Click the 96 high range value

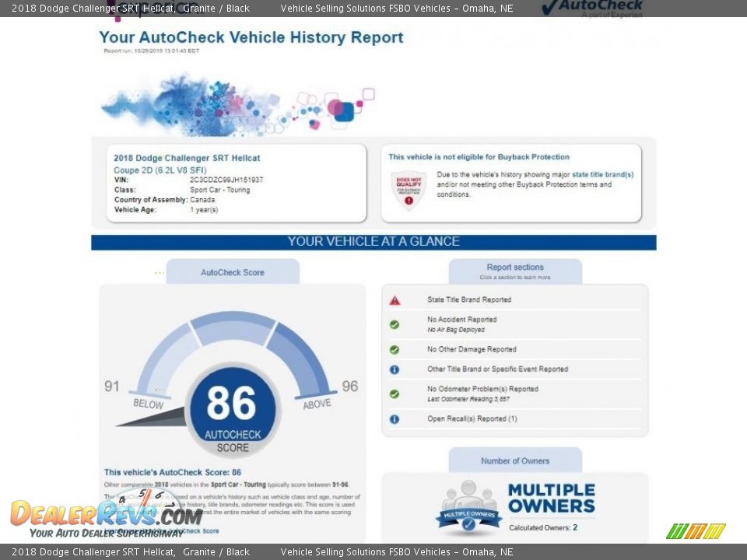coord(350,387)
